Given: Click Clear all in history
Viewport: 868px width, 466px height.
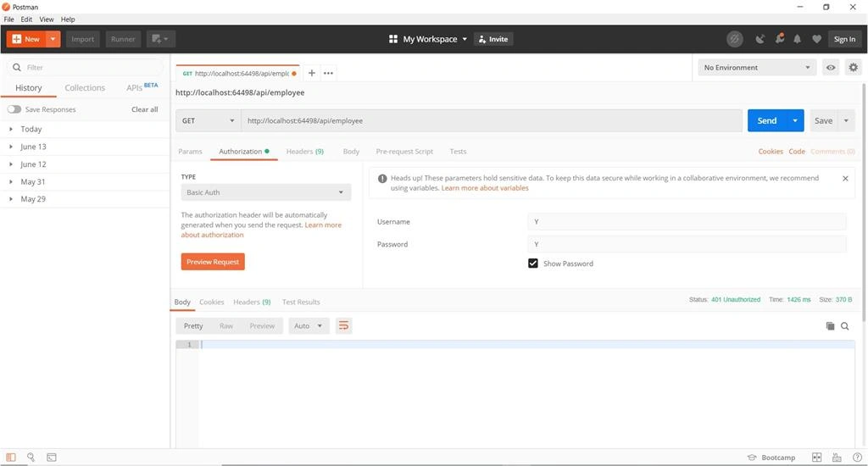Looking at the screenshot, I should click(144, 109).
